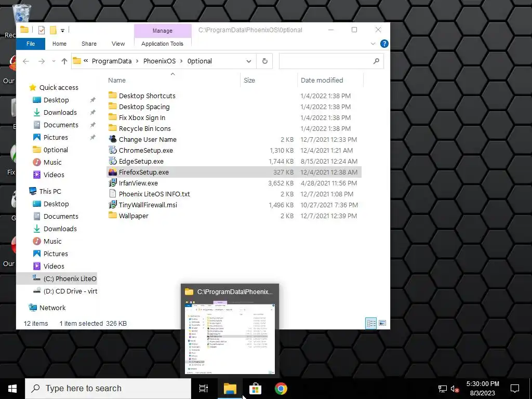Open Pictures under This PC

point(56,254)
